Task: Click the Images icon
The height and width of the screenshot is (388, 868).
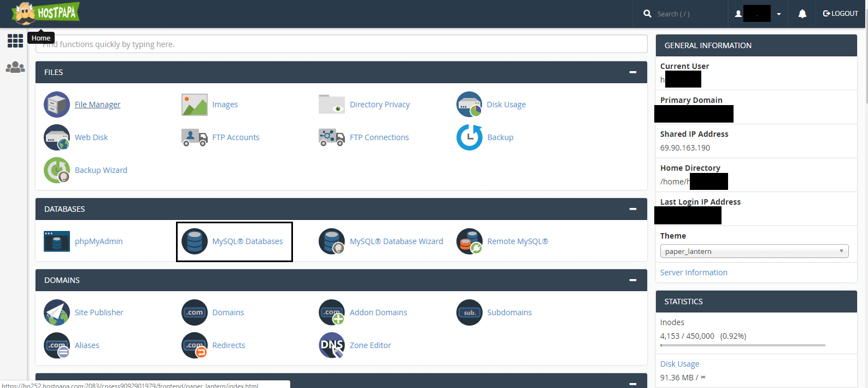Action: pyautogui.click(x=195, y=105)
